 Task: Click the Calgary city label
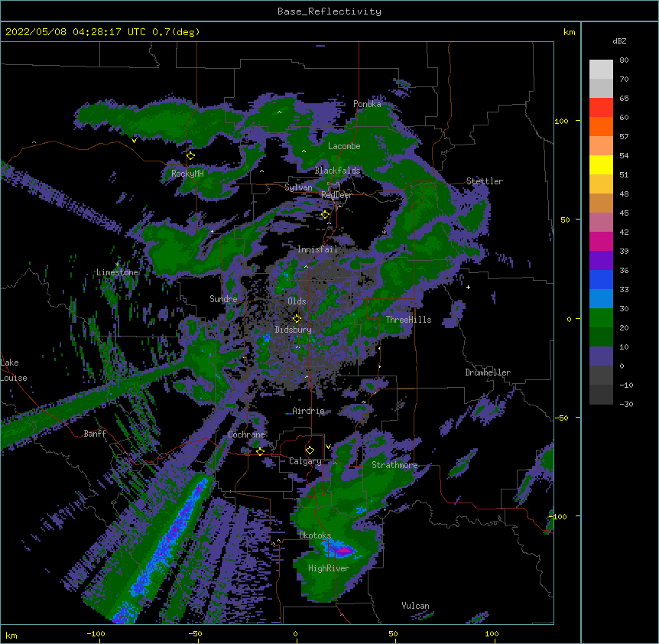click(x=305, y=461)
